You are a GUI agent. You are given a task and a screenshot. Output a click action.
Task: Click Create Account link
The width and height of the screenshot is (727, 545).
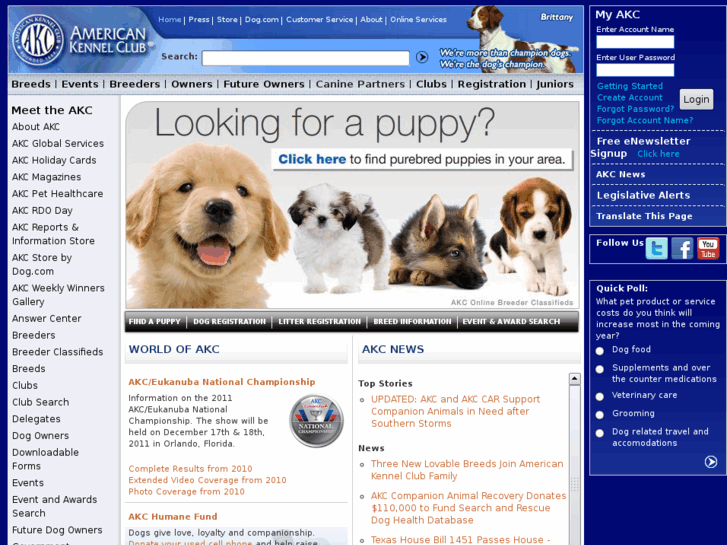point(630,97)
